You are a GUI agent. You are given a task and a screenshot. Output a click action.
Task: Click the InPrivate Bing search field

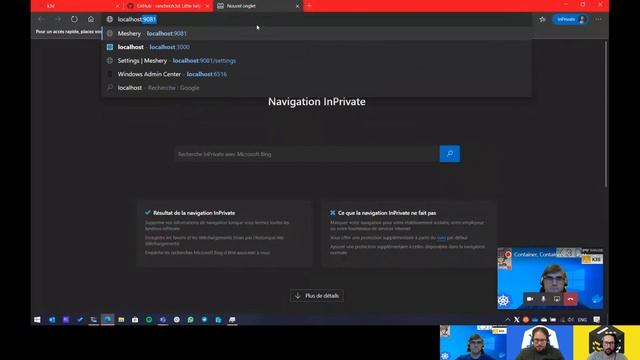tap(307, 154)
